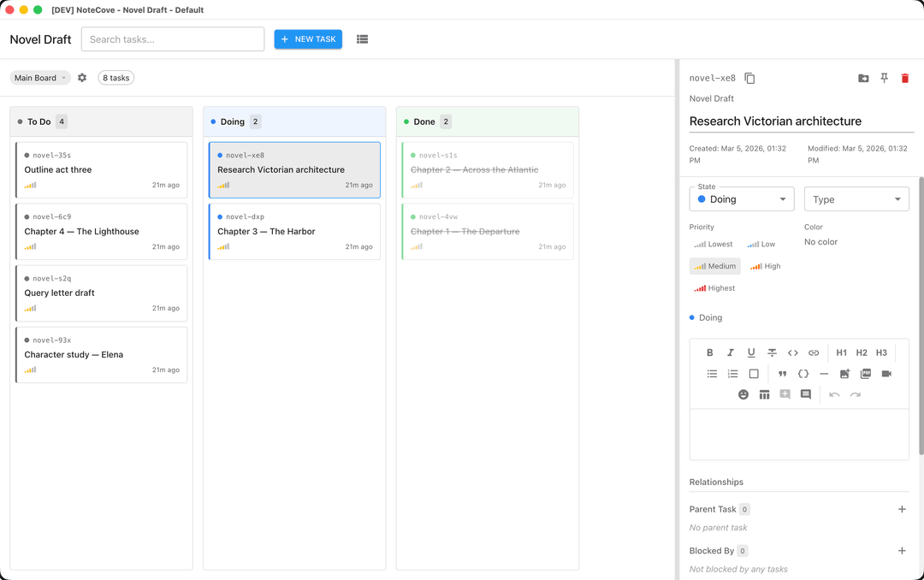Open board settings with the gear icon
The width and height of the screenshot is (924, 580).
point(81,78)
